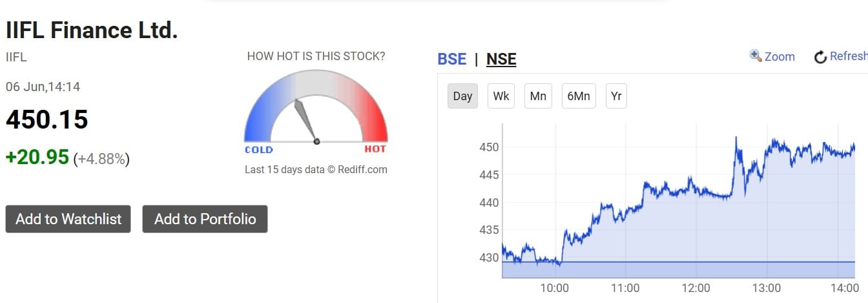Image resolution: width=868 pixels, height=303 pixels.
Task: Open the Zoom chart link
Action: click(x=780, y=56)
